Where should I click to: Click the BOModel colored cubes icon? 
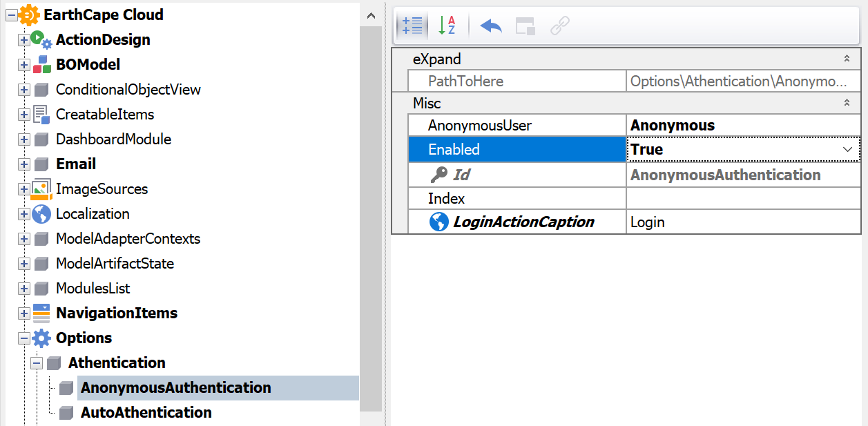coord(42,65)
